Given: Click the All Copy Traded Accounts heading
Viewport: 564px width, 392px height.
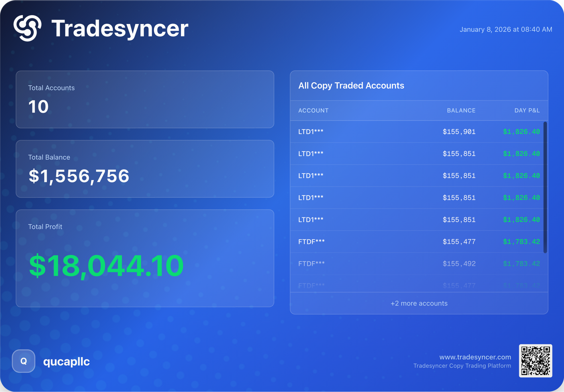Looking at the screenshot, I should [351, 86].
